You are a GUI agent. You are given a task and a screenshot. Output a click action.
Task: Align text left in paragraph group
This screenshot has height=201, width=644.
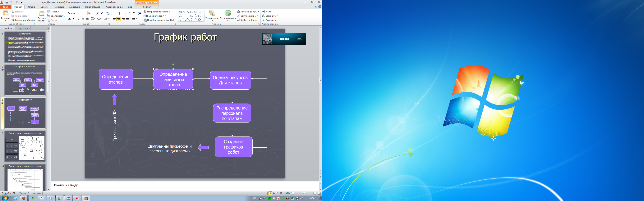pyautogui.click(x=114, y=19)
